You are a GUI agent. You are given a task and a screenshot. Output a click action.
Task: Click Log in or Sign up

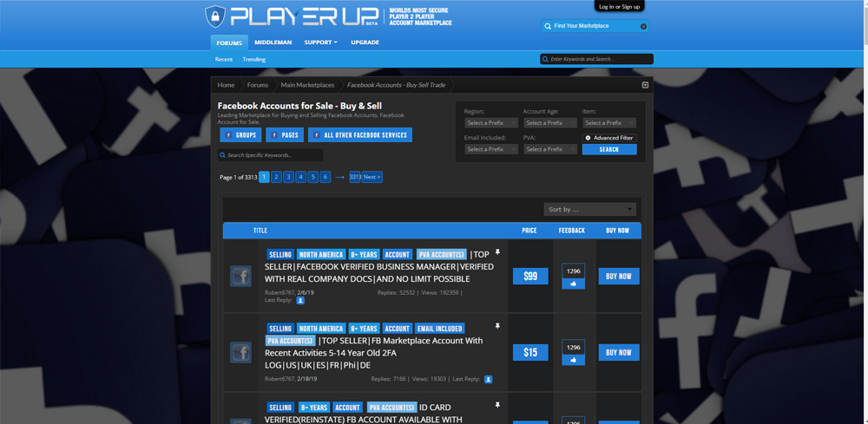(619, 6)
